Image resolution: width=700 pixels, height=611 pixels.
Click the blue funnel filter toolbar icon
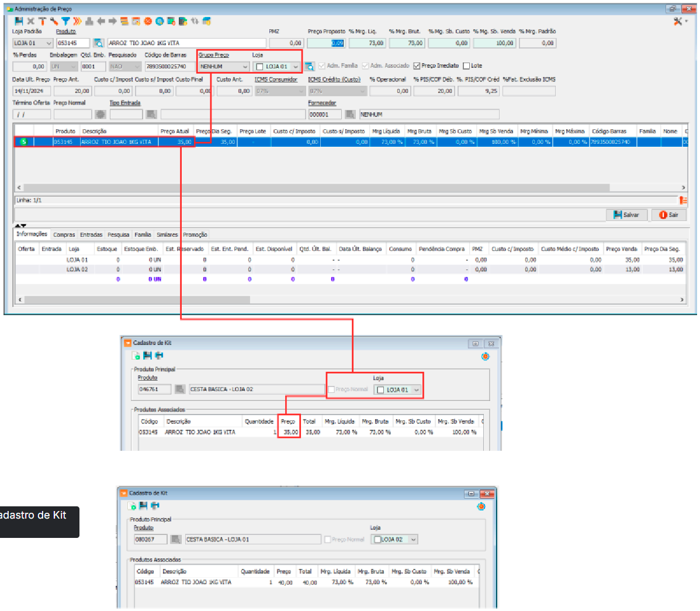point(65,21)
